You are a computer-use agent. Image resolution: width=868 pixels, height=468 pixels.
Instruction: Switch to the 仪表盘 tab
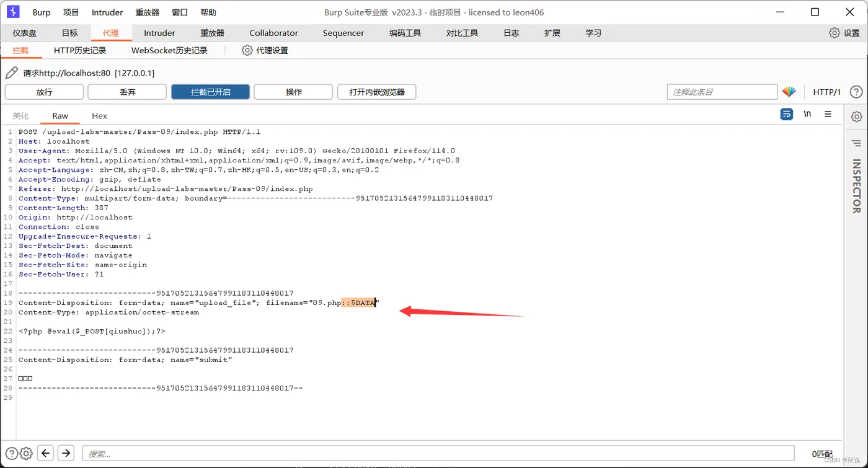point(25,33)
